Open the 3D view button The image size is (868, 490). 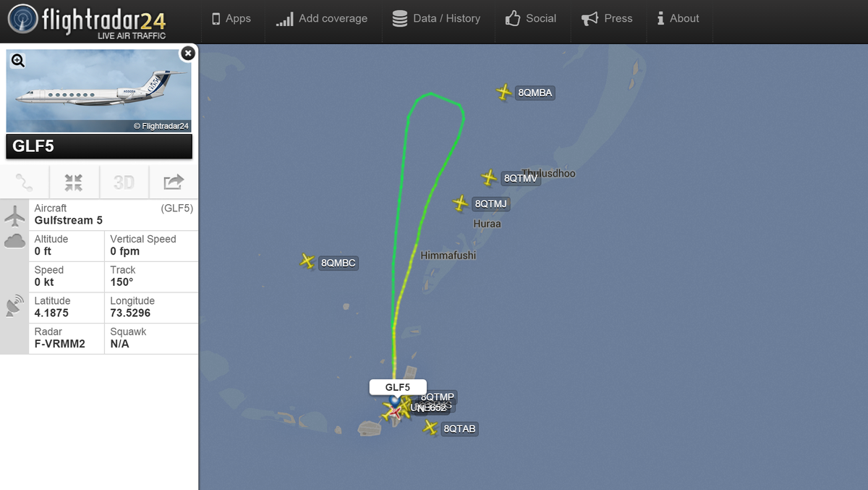click(124, 182)
